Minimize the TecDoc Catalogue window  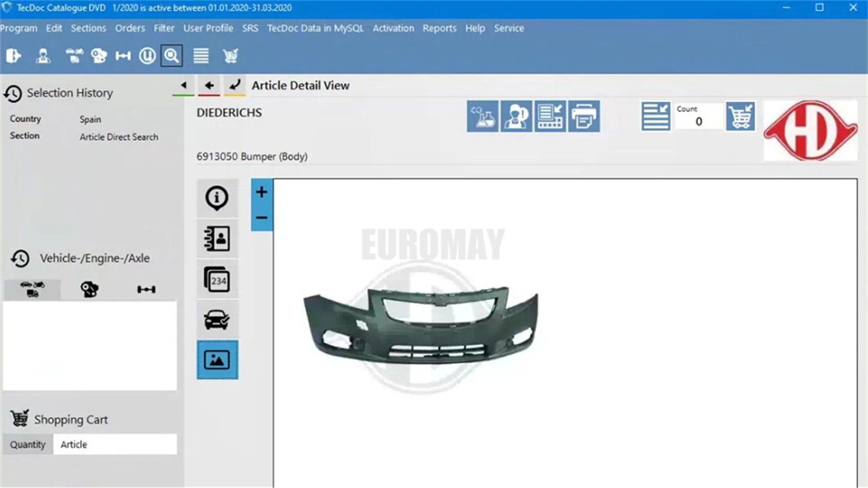tap(786, 8)
